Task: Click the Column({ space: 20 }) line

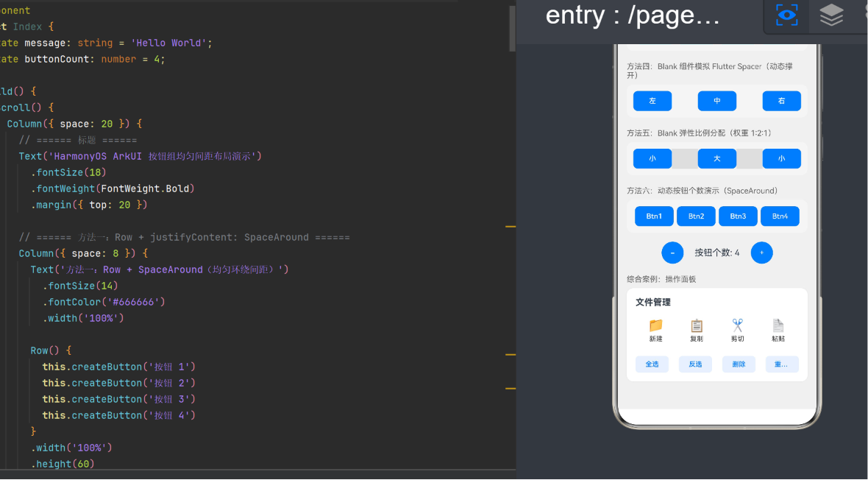Action: pyautogui.click(x=75, y=124)
